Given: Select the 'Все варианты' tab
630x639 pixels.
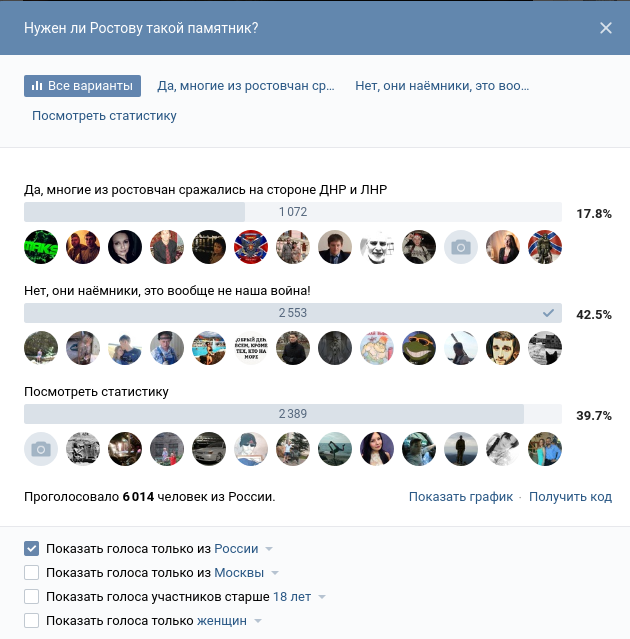Looking at the screenshot, I should click(83, 86).
